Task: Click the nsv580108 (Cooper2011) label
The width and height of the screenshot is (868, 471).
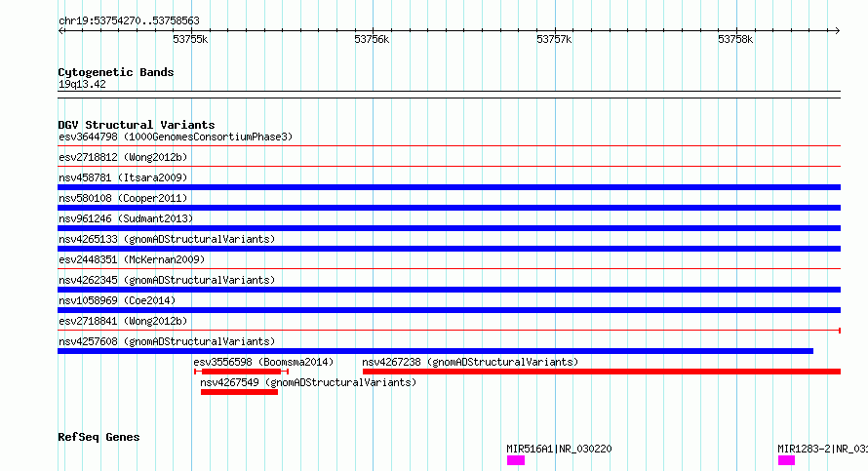Action: click(x=123, y=198)
